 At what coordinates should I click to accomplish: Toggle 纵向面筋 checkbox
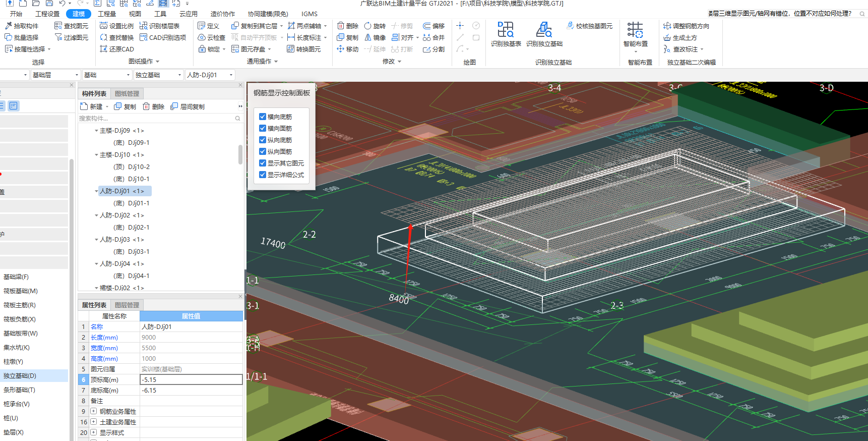(x=262, y=151)
